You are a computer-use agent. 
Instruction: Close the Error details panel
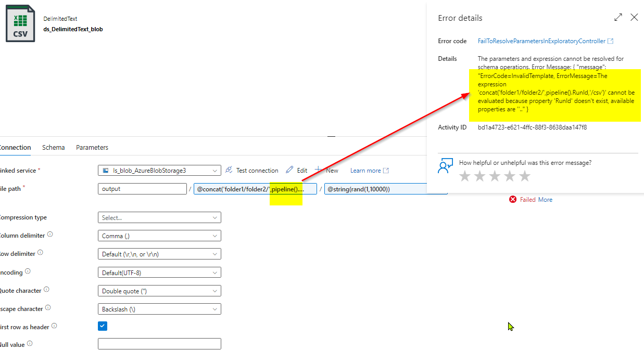pyautogui.click(x=634, y=17)
